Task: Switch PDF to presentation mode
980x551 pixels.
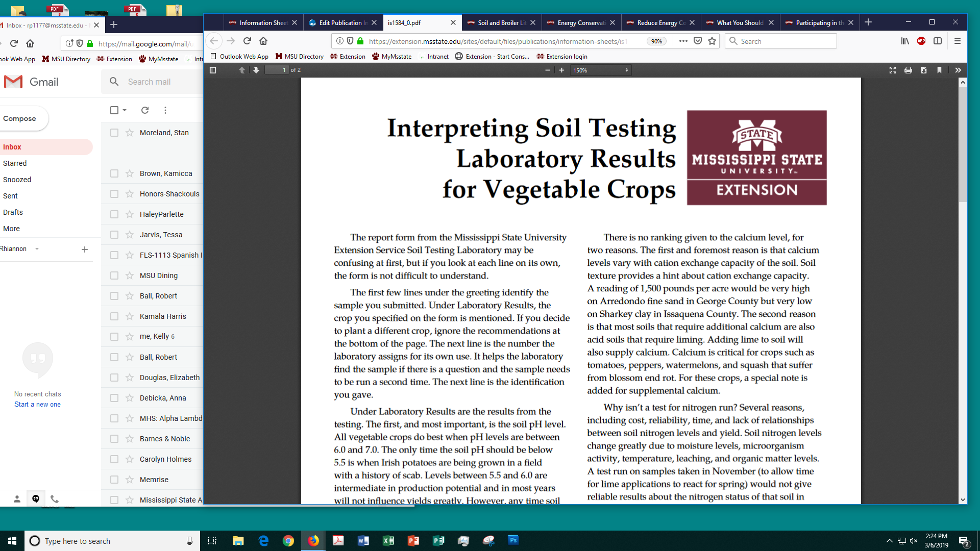Action: [x=893, y=70]
